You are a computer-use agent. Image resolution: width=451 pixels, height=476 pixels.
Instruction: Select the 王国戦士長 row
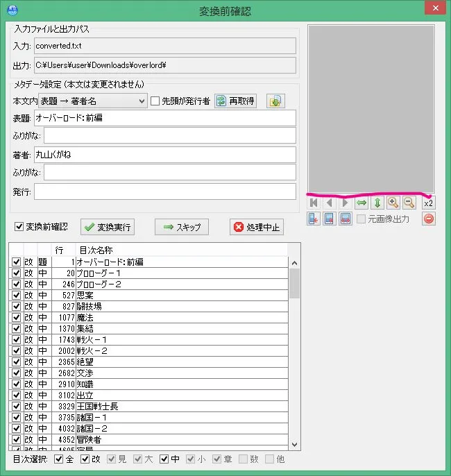(148, 406)
